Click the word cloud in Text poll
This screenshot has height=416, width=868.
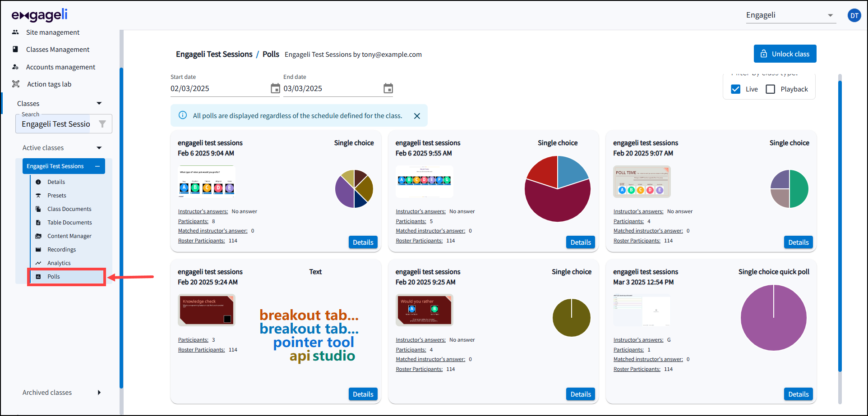309,335
